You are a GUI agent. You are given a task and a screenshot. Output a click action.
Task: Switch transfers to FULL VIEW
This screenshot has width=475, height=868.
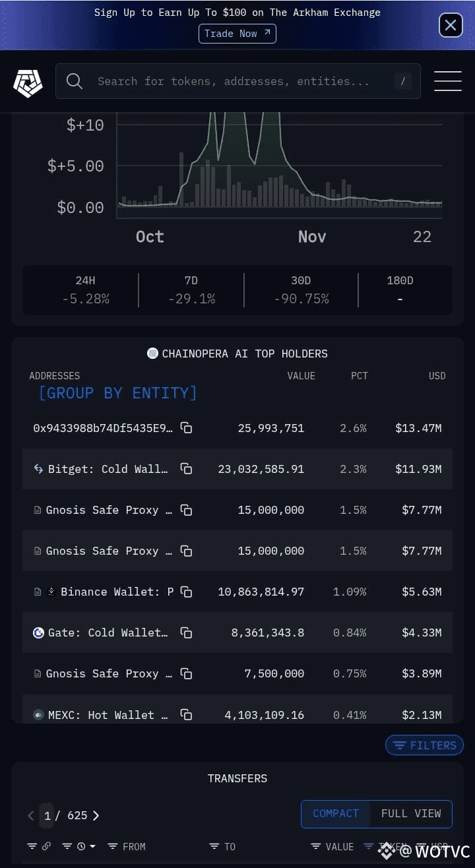click(x=411, y=813)
